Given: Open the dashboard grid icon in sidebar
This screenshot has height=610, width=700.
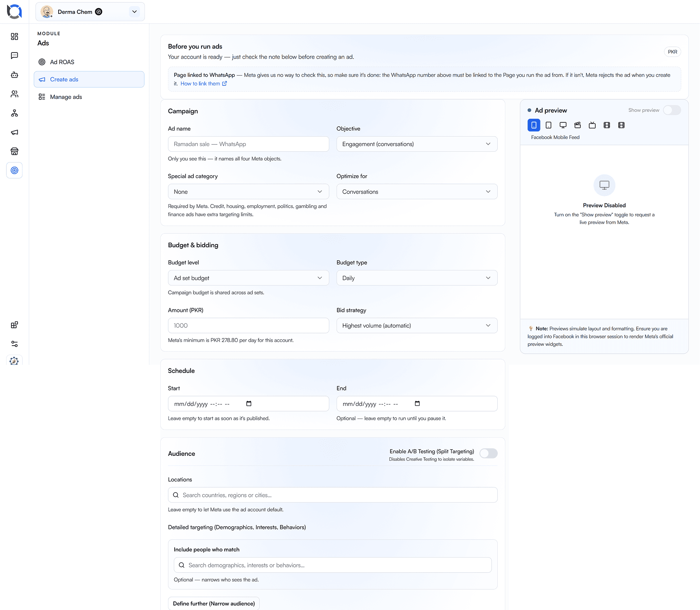Looking at the screenshot, I should point(14,37).
